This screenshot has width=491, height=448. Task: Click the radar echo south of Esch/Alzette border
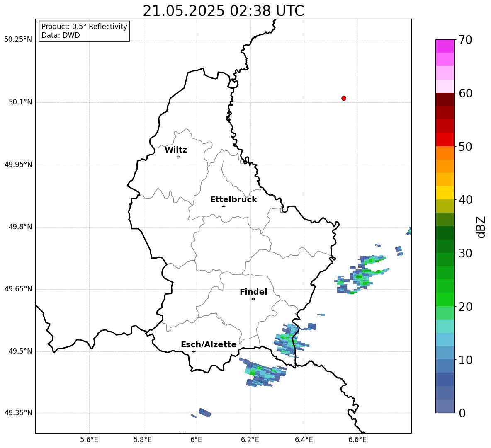click(263, 373)
